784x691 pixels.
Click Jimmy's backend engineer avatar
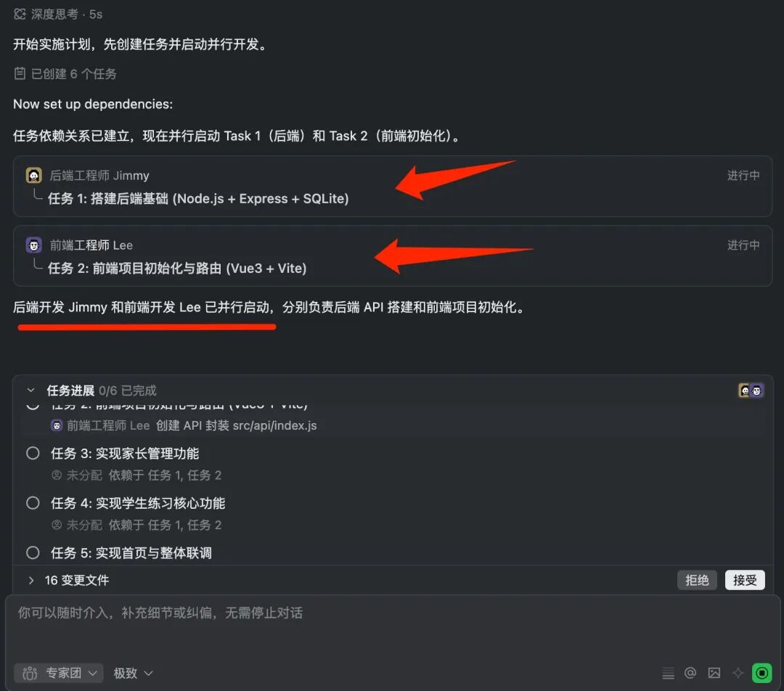point(33,176)
